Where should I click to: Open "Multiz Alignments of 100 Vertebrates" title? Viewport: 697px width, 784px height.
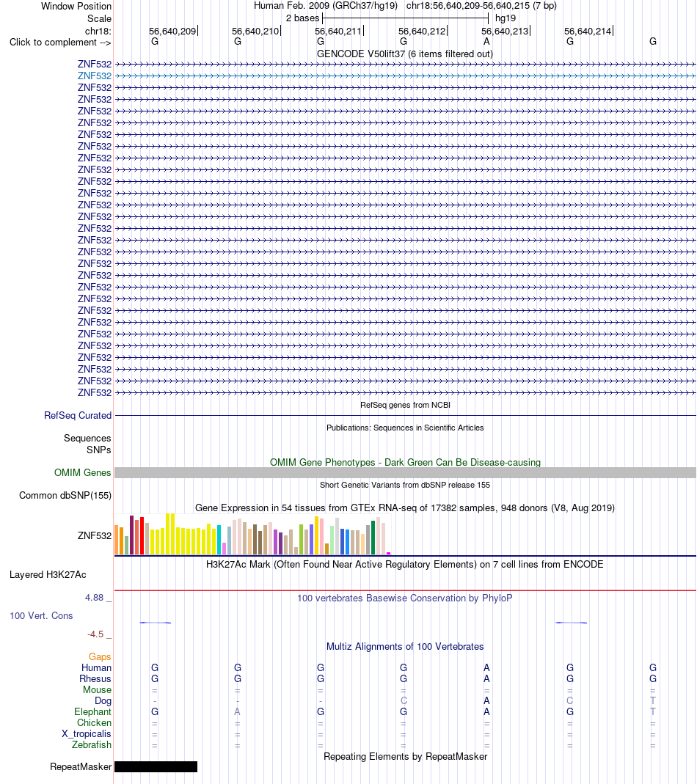pyautogui.click(x=405, y=647)
